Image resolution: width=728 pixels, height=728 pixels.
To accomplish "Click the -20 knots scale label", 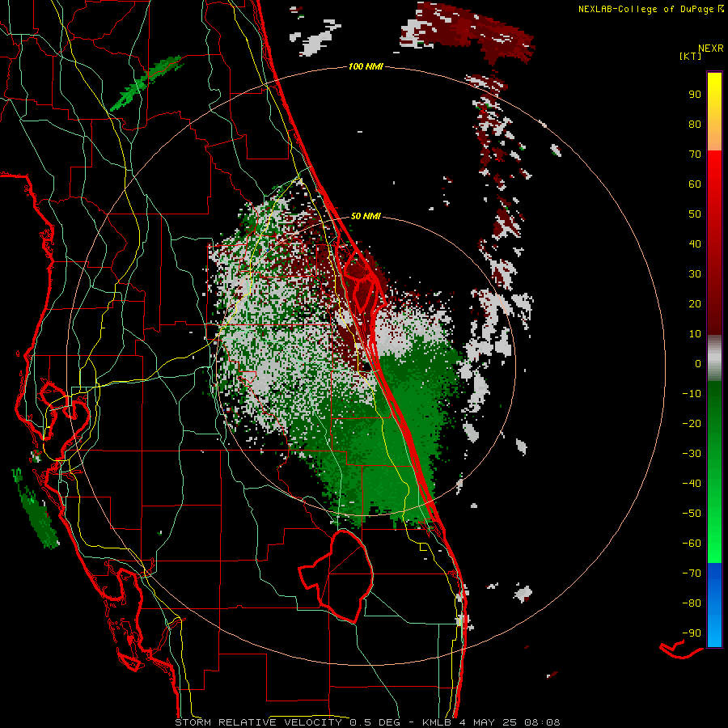I will point(692,423).
